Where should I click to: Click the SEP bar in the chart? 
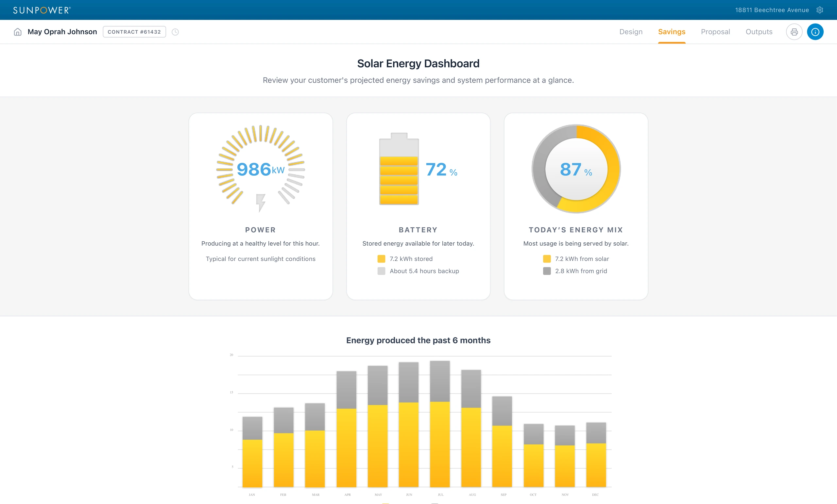(x=502, y=442)
